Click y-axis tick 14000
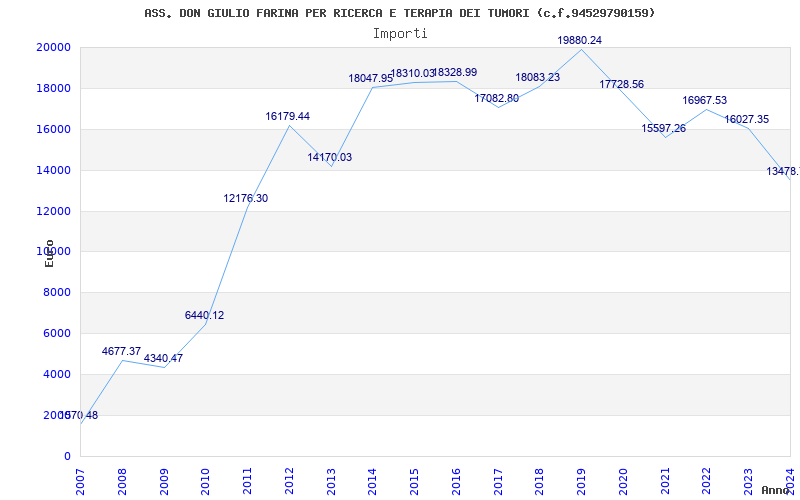 click(53, 170)
